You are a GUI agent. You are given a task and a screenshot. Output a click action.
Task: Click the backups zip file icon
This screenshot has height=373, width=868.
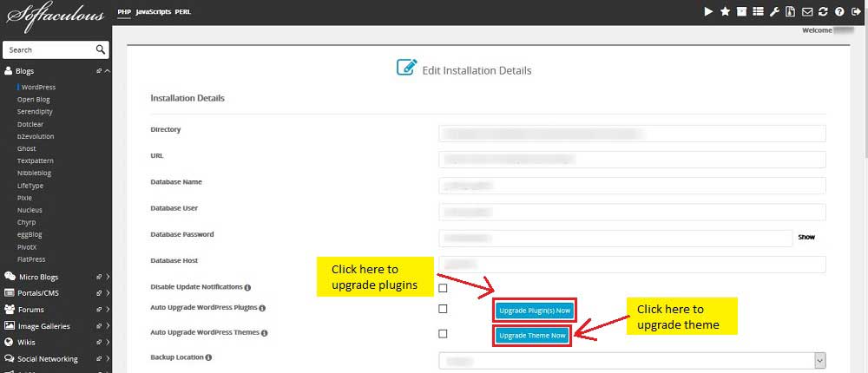(791, 11)
